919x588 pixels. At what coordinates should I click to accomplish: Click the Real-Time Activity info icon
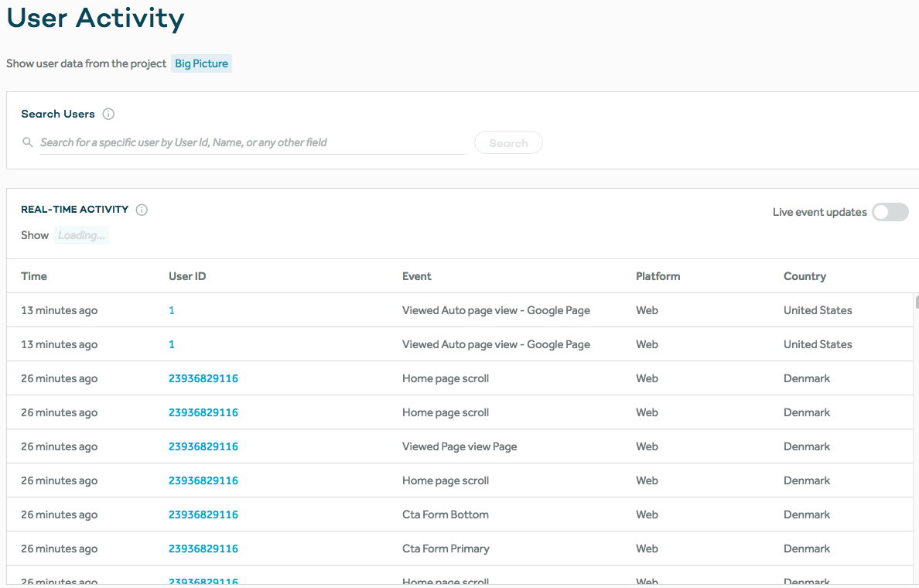pyautogui.click(x=142, y=210)
